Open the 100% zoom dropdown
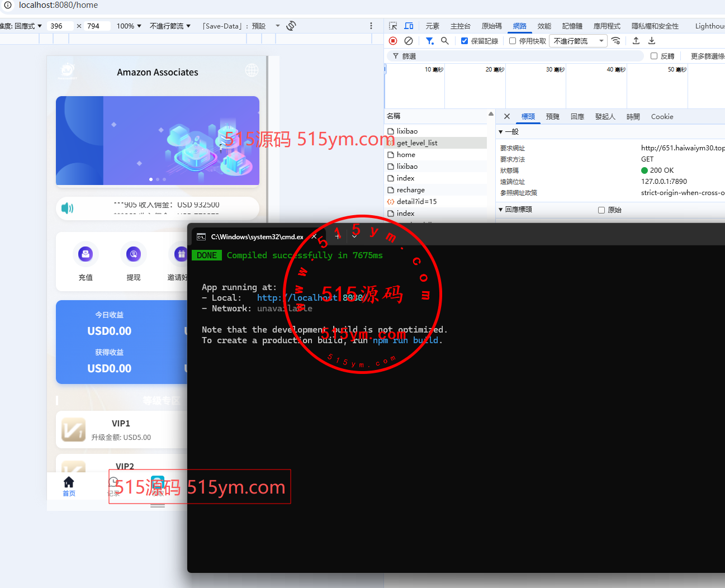 [129, 26]
